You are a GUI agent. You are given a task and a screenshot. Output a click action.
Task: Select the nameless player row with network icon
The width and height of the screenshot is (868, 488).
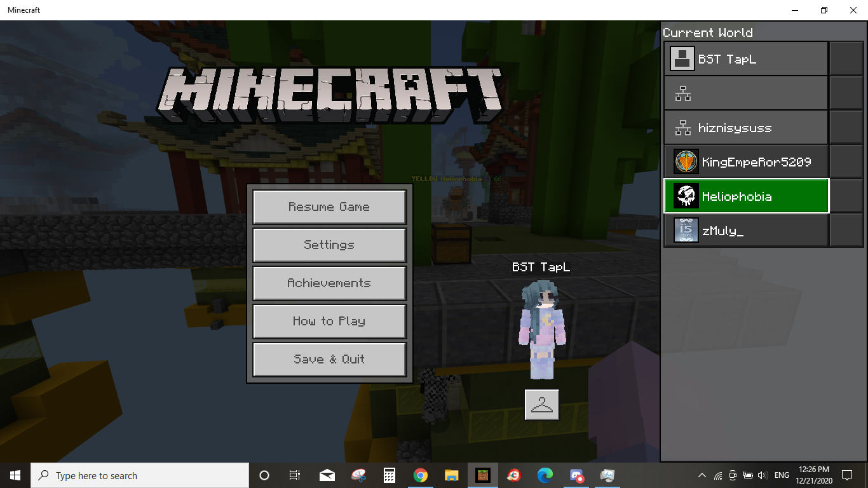click(x=746, y=93)
